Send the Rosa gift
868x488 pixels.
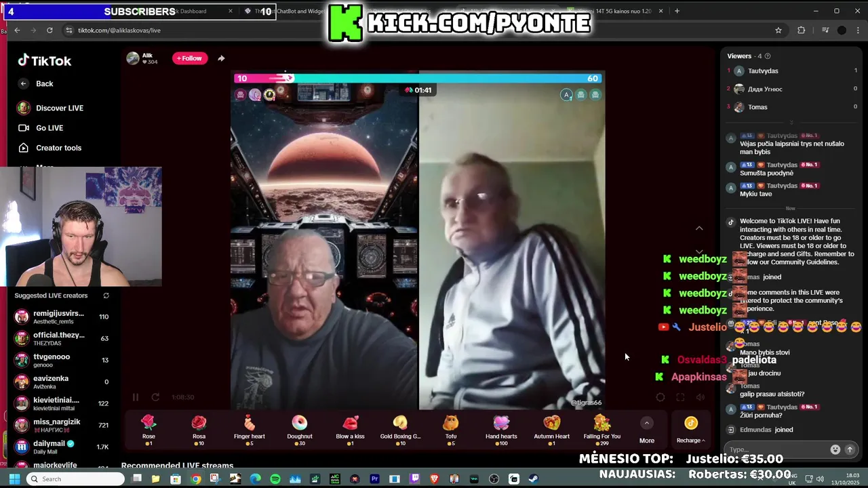[x=199, y=429]
